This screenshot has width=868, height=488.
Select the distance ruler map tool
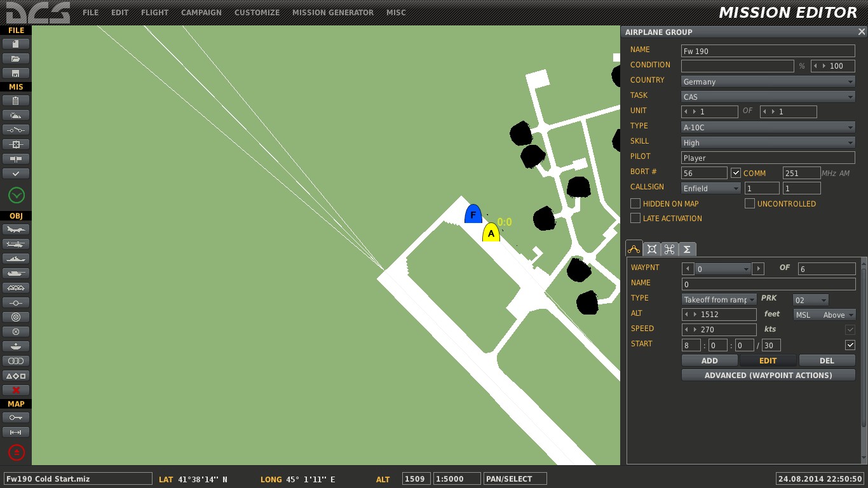(x=16, y=432)
